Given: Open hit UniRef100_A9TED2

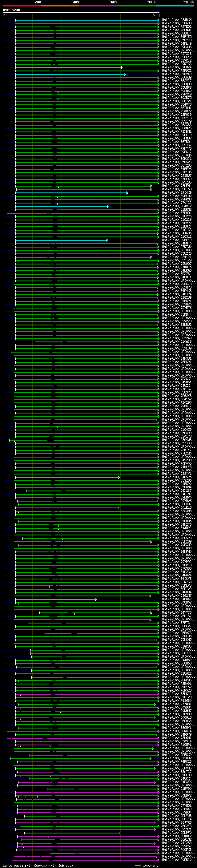Looking at the screenshot, I should point(177,26).
